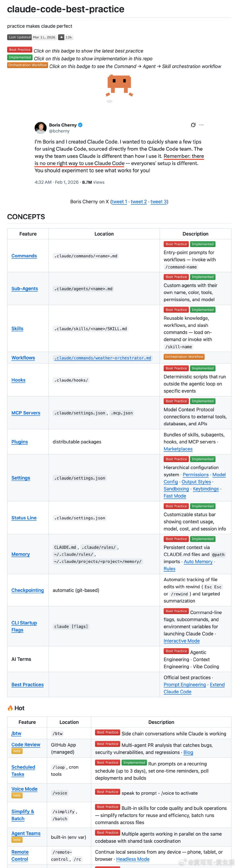Click Best Practice badge in Sub-Agents row

(x=176, y=277)
